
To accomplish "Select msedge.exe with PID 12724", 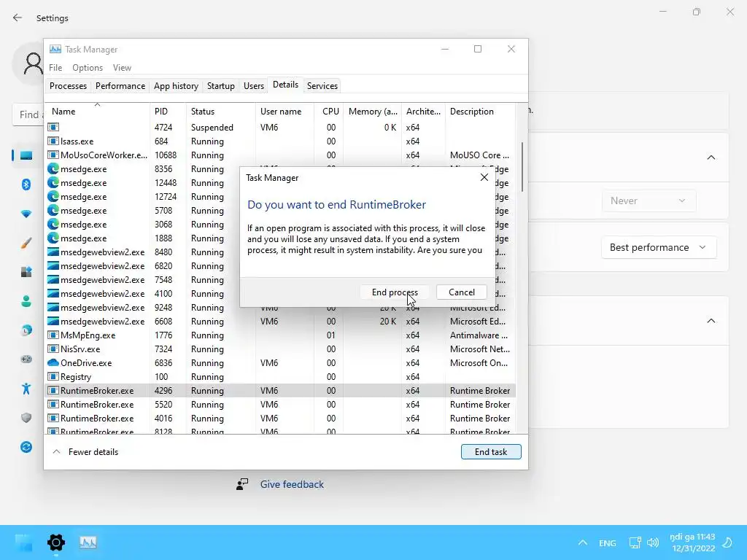I will pos(143,197).
